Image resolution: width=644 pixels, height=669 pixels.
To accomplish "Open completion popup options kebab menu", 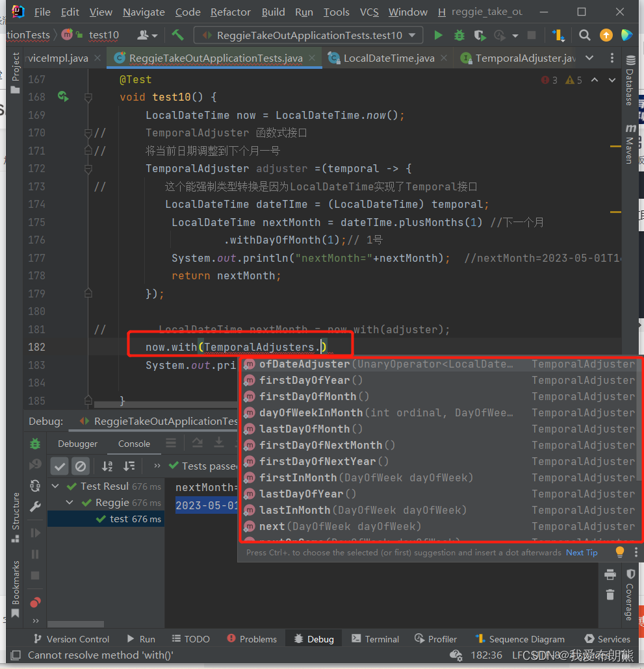I will [636, 552].
